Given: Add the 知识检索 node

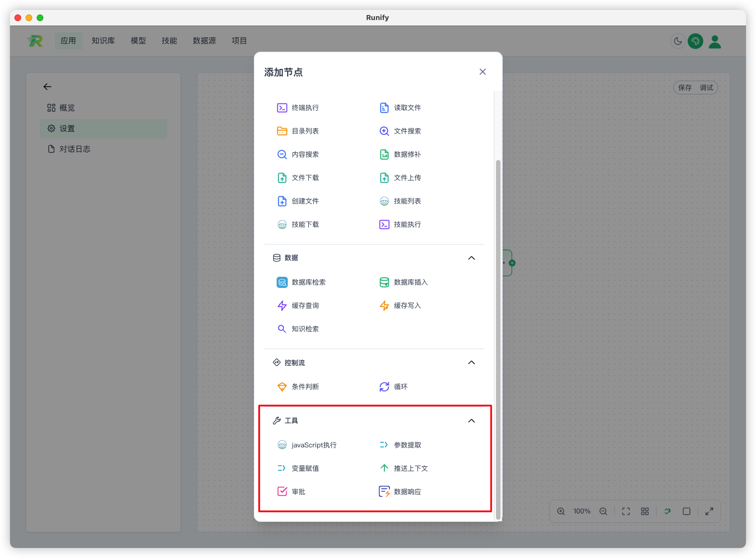Looking at the screenshot, I should click(x=298, y=329).
